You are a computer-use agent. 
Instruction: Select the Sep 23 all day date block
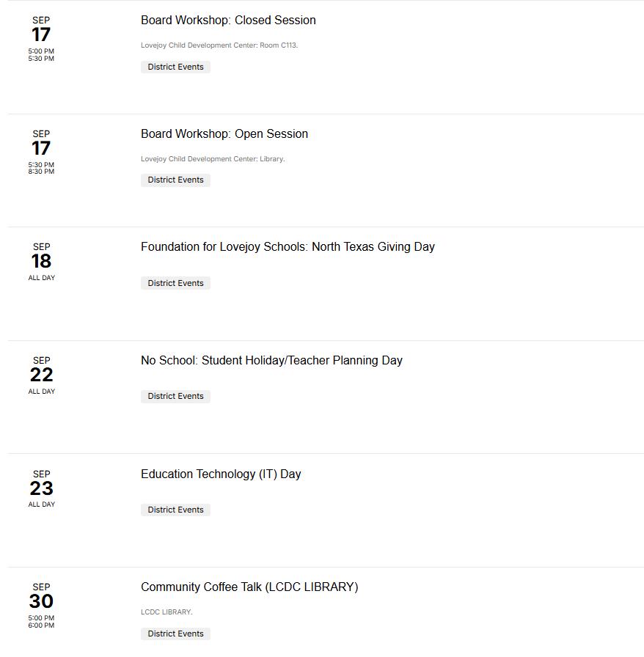point(42,489)
